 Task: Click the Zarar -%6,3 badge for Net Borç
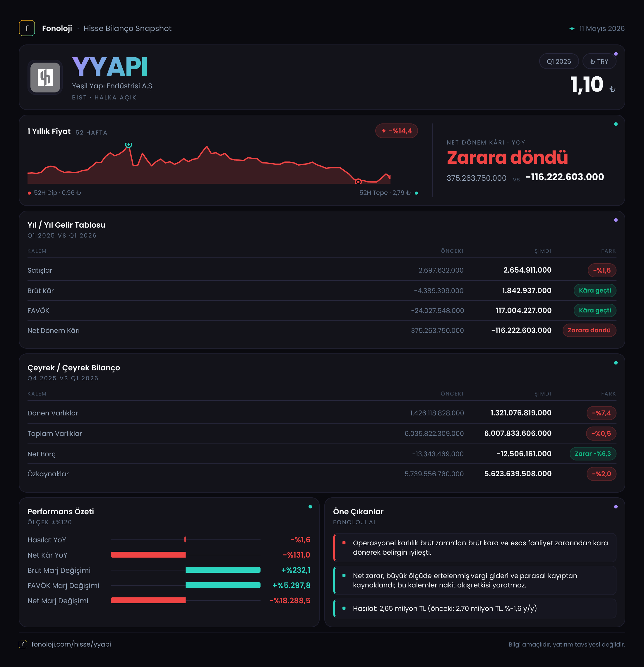click(x=592, y=454)
